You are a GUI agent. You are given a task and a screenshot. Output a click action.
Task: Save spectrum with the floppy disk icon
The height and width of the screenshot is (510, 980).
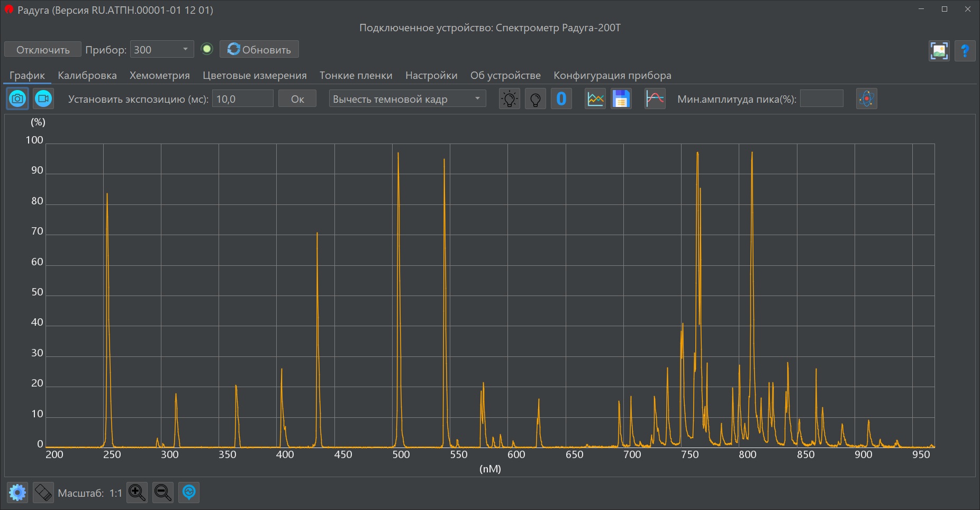621,99
